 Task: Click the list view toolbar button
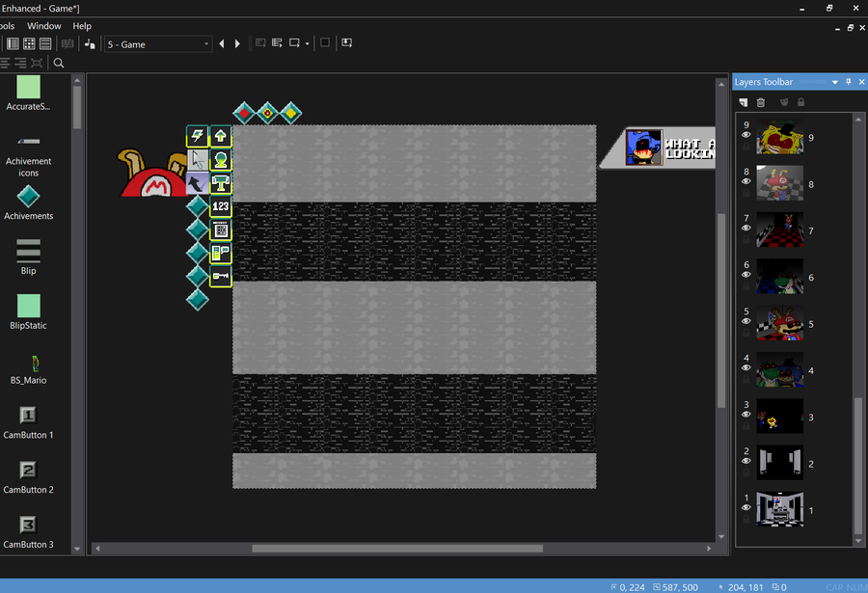point(45,43)
